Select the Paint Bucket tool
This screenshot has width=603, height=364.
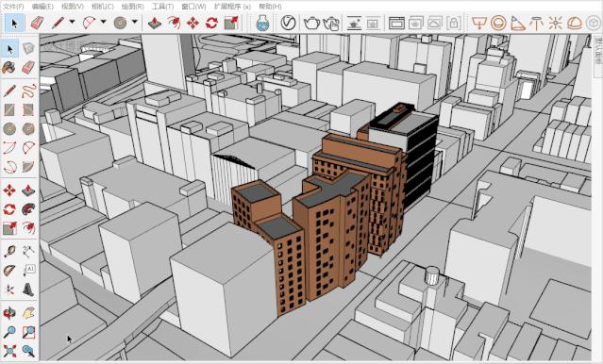(9, 68)
